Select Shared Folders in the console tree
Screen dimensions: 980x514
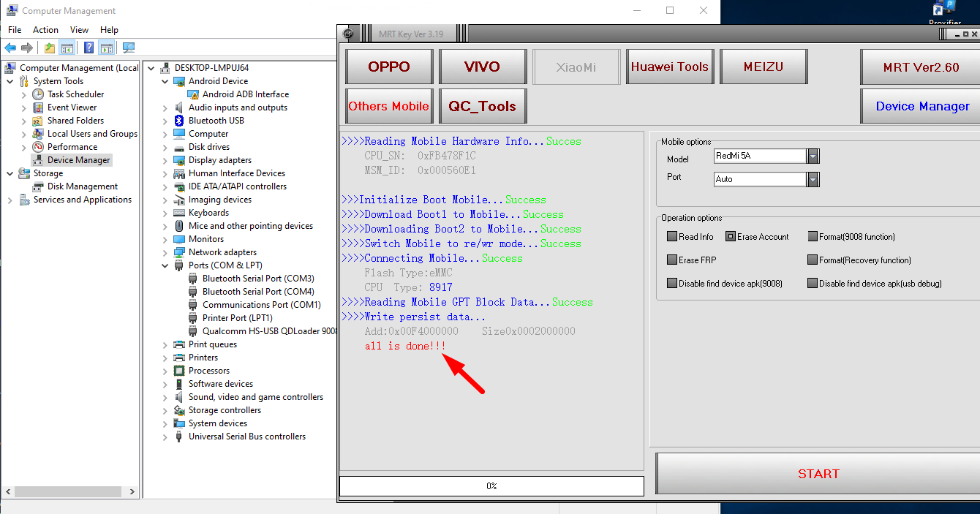[75, 121]
